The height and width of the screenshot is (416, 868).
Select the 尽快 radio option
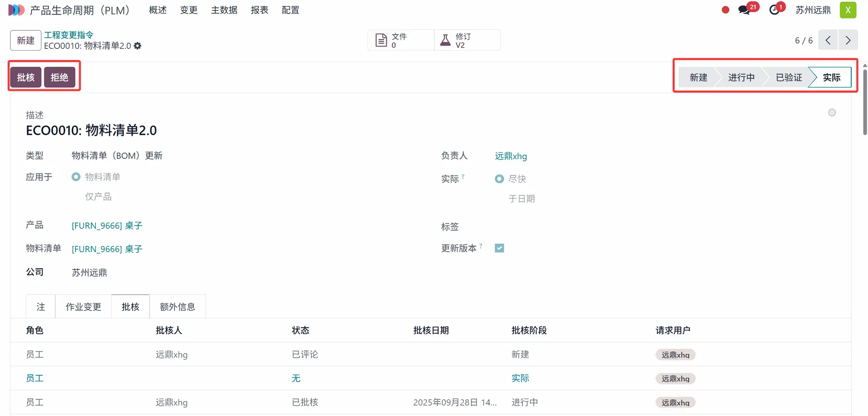tap(499, 179)
